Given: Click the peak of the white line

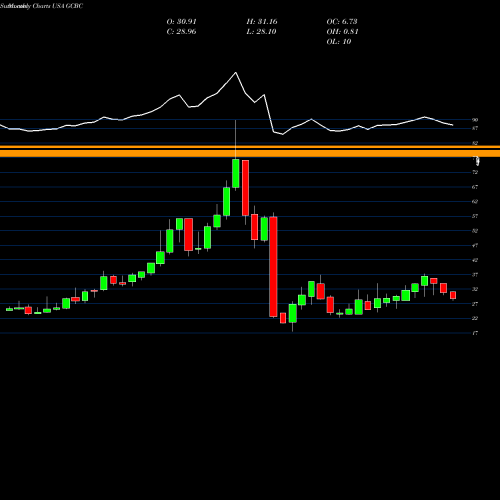Looking at the screenshot, I should point(236,72).
